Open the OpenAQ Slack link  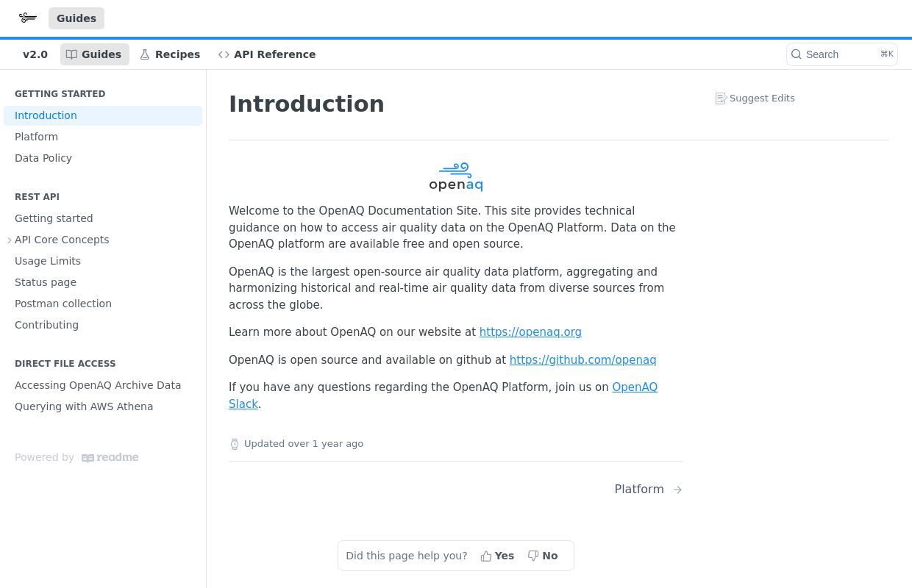point(634,387)
